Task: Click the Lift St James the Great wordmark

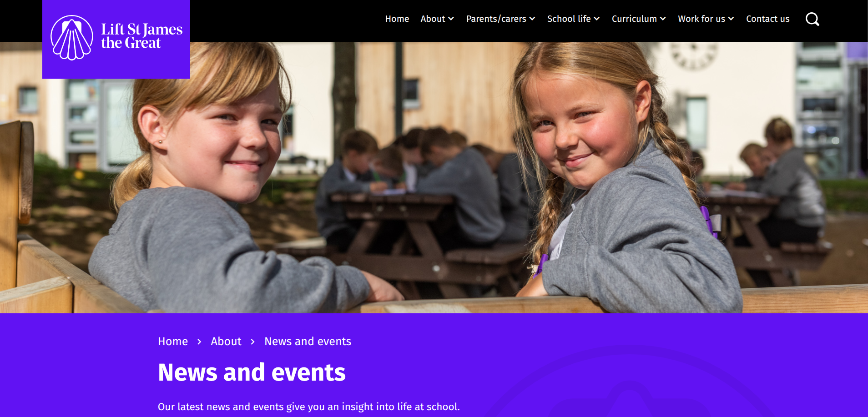Action: coord(141,36)
